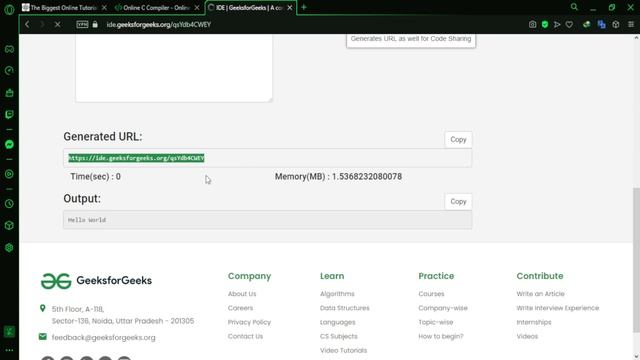The width and height of the screenshot is (640, 360).
Task: Copy the generated URL
Action: click(x=458, y=140)
